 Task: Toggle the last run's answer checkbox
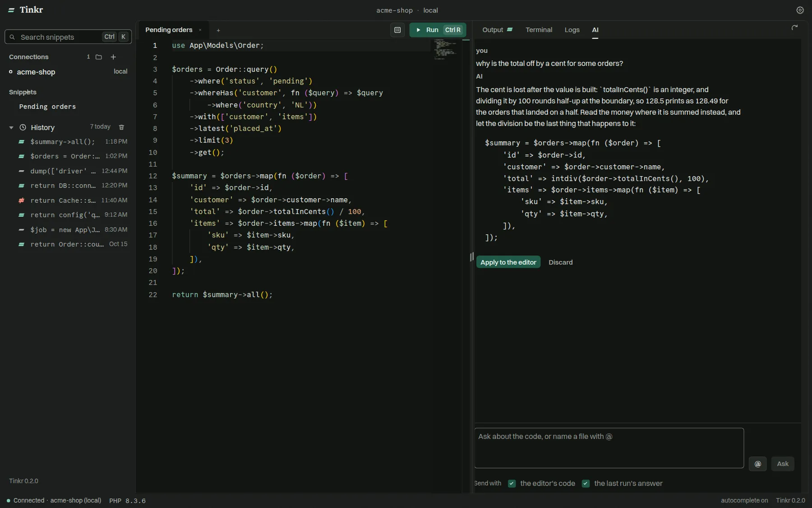click(586, 484)
